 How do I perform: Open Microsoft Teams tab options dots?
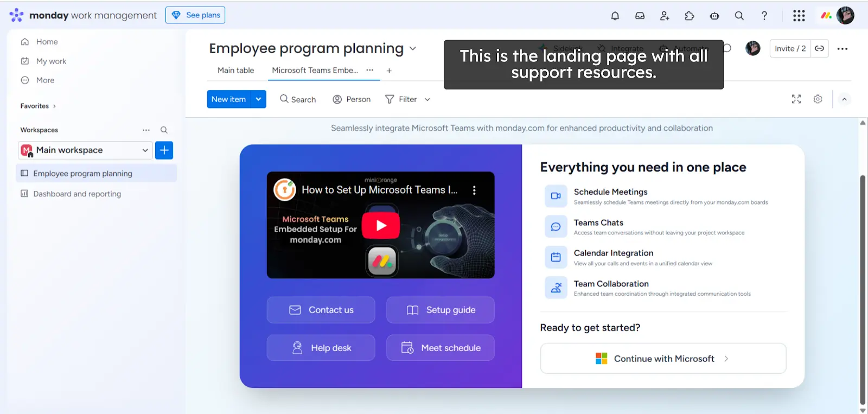point(369,70)
